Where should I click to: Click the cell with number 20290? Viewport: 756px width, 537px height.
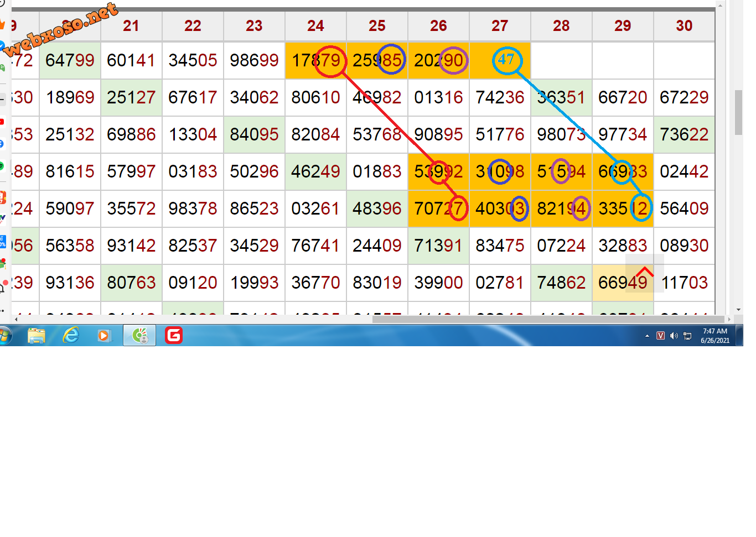pos(438,60)
